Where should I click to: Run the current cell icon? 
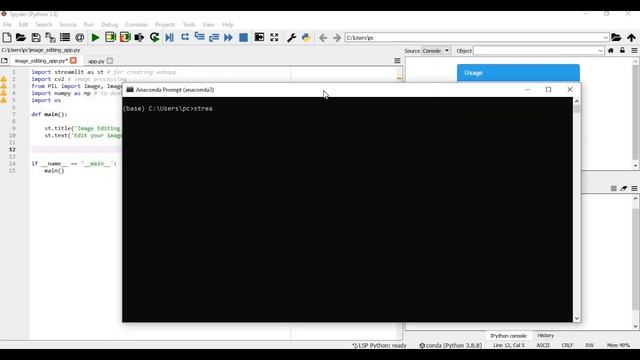[x=110, y=38]
